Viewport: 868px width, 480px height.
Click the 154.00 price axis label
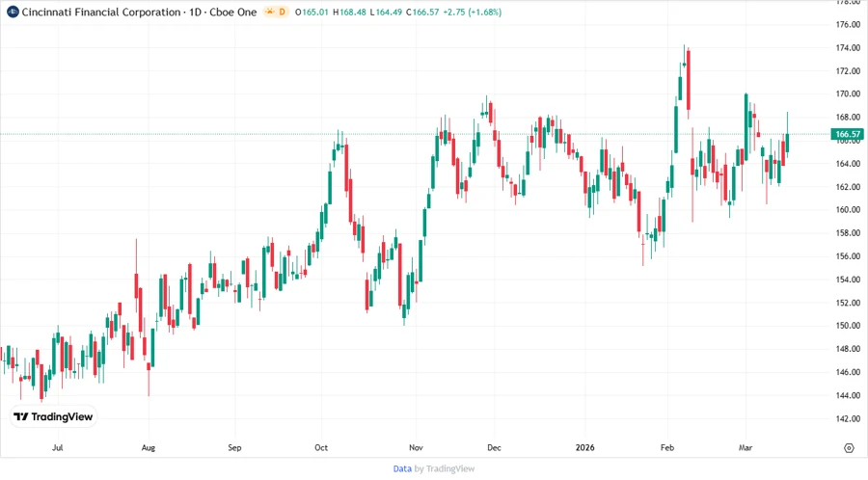point(848,280)
